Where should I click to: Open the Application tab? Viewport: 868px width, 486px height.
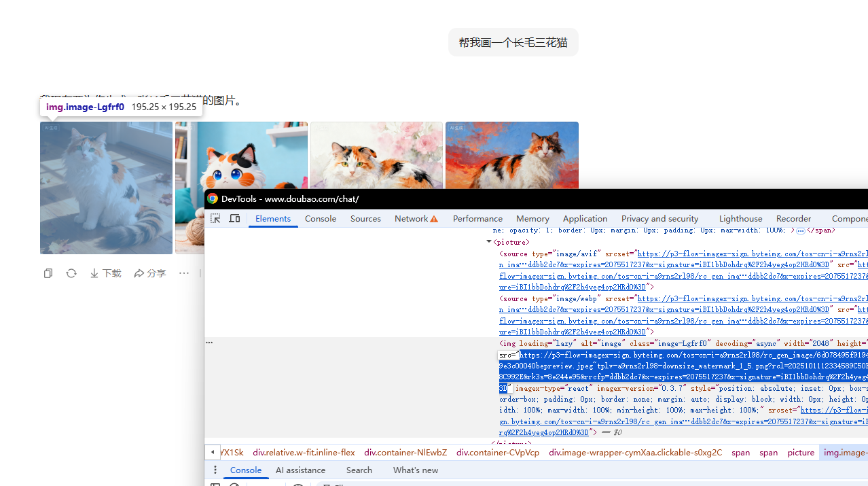click(585, 218)
